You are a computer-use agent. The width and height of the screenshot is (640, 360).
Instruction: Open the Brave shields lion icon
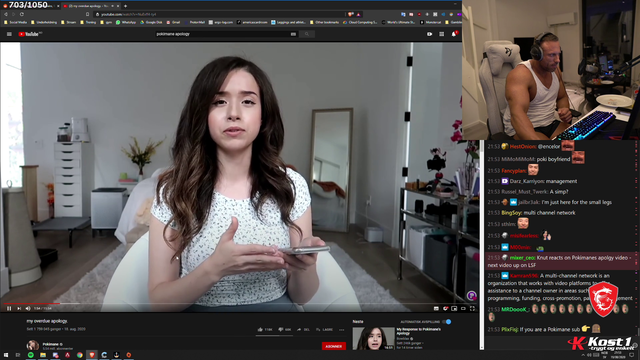351,14
